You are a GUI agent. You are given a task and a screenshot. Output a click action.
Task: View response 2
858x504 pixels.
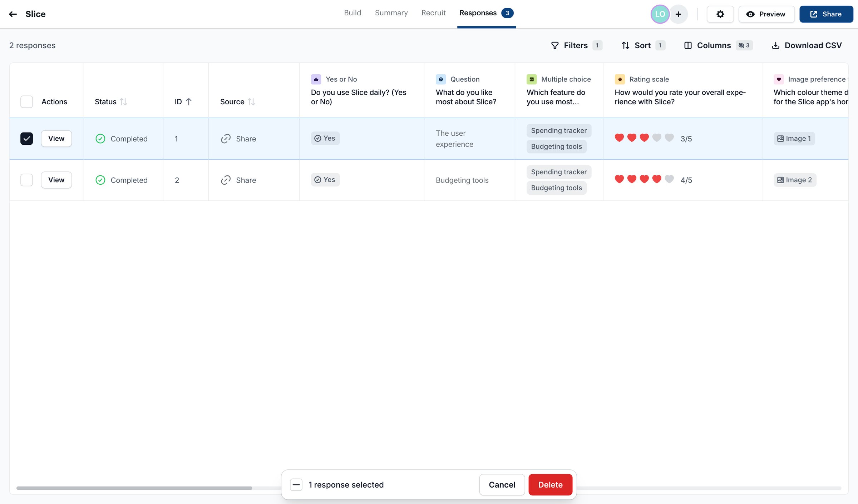pos(56,180)
